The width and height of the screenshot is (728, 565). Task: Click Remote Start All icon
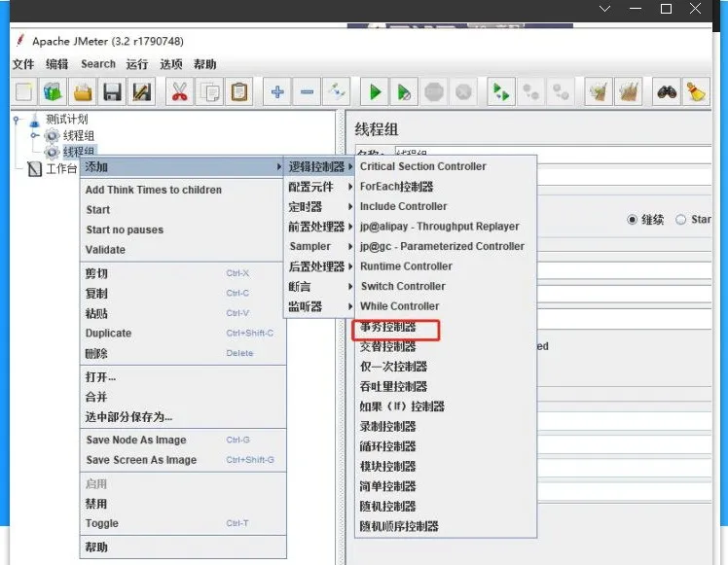click(x=501, y=91)
